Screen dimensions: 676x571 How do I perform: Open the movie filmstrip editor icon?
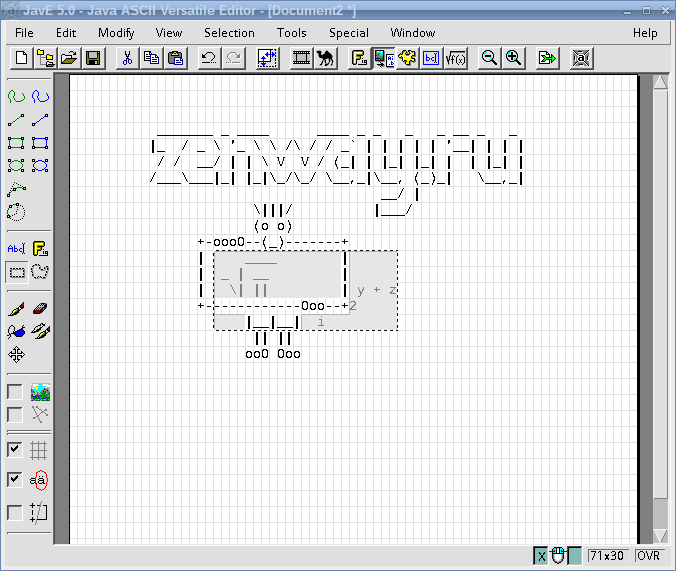click(x=301, y=58)
